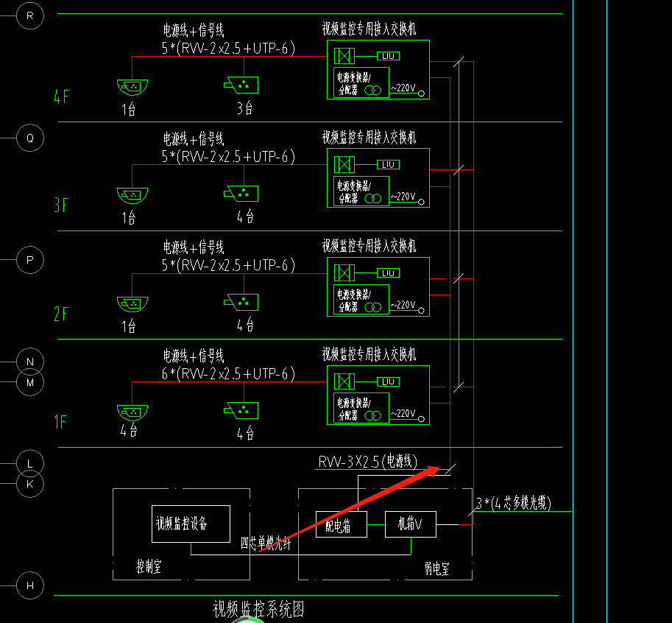The image size is (672, 623).
Task: Pick the crossed switch symbol in 3F cabinet
Action: tap(344, 165)
